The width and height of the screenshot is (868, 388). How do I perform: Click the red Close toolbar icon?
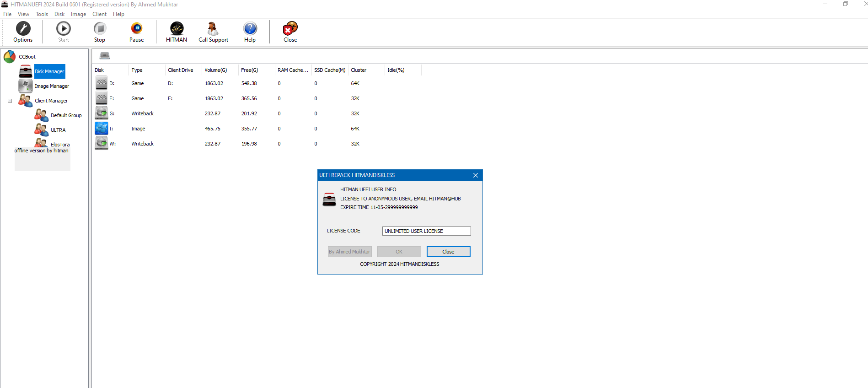pyautogui.click(x=290, y=29)
